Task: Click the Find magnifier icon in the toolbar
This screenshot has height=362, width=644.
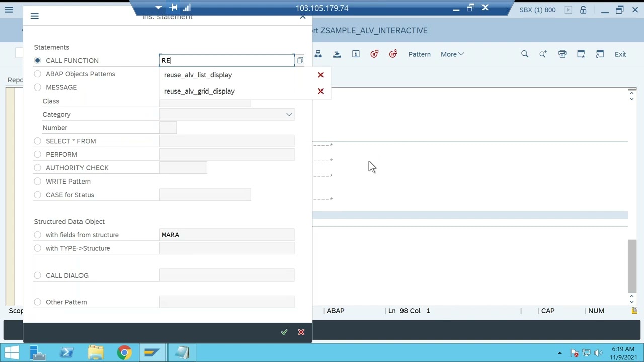Action: (525, 54)
